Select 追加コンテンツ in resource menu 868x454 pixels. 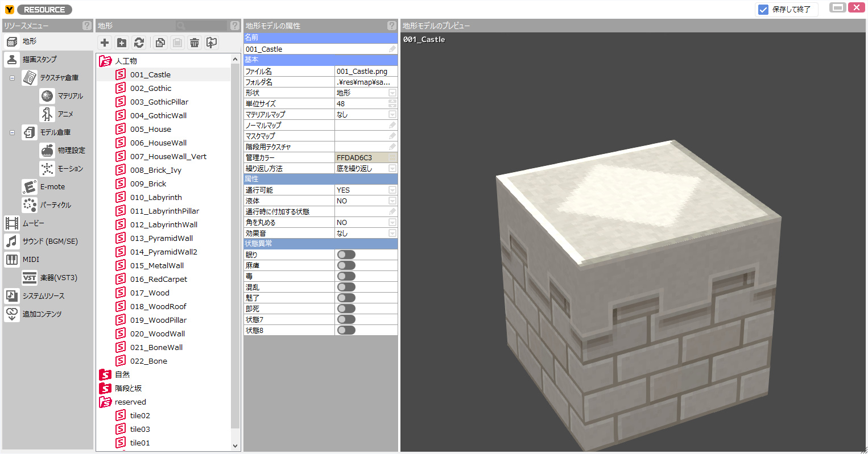click(42, 314)
